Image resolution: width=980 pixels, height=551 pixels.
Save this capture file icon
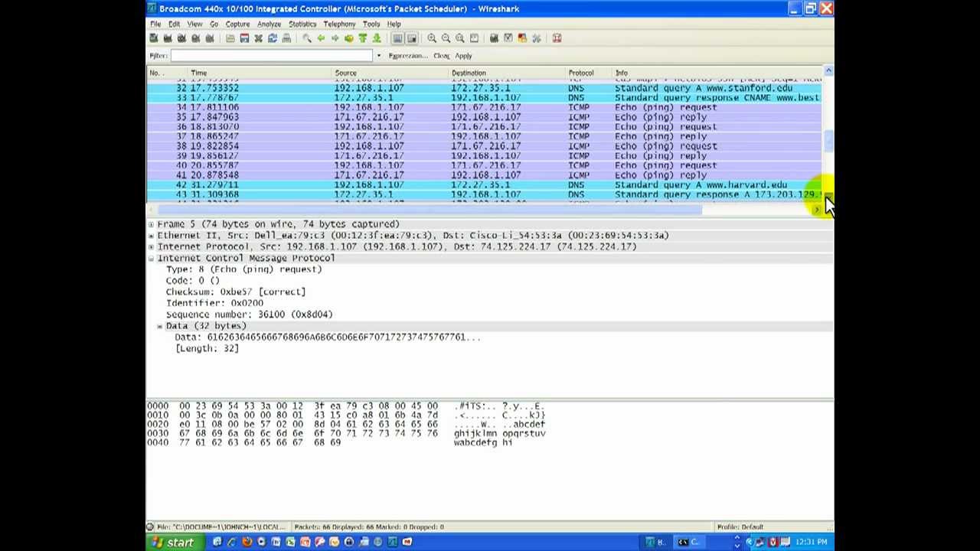(x=244, y=38)
